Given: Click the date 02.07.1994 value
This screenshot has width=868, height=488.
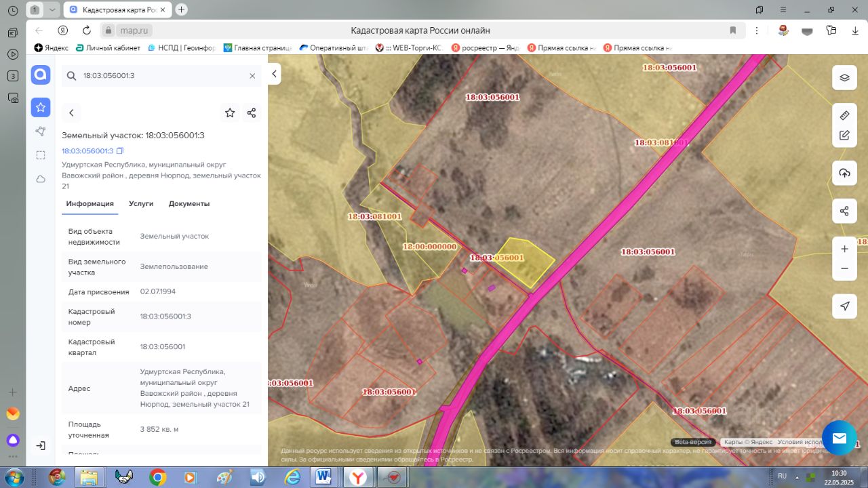Looking at the screenshot, I should 158,291.
